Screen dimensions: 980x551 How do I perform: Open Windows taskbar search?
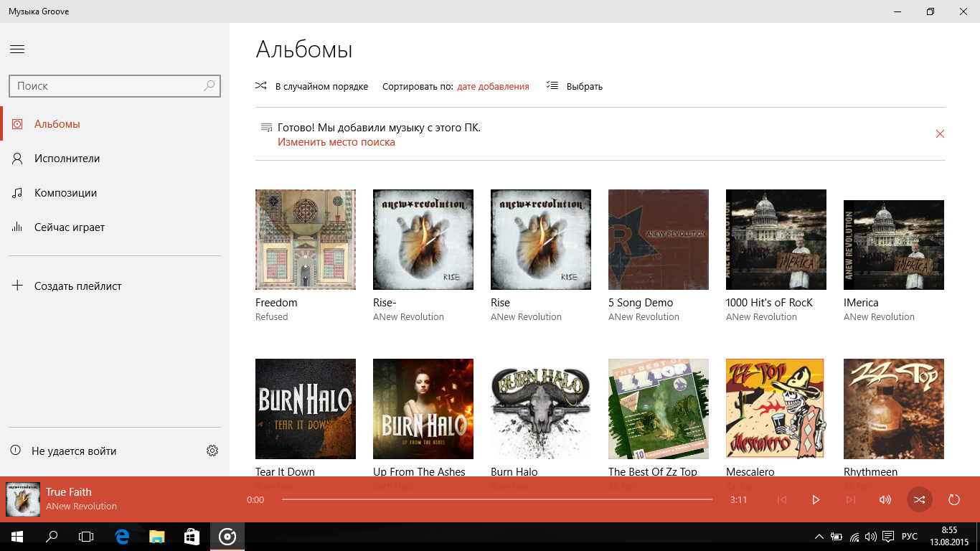(52, 537)
